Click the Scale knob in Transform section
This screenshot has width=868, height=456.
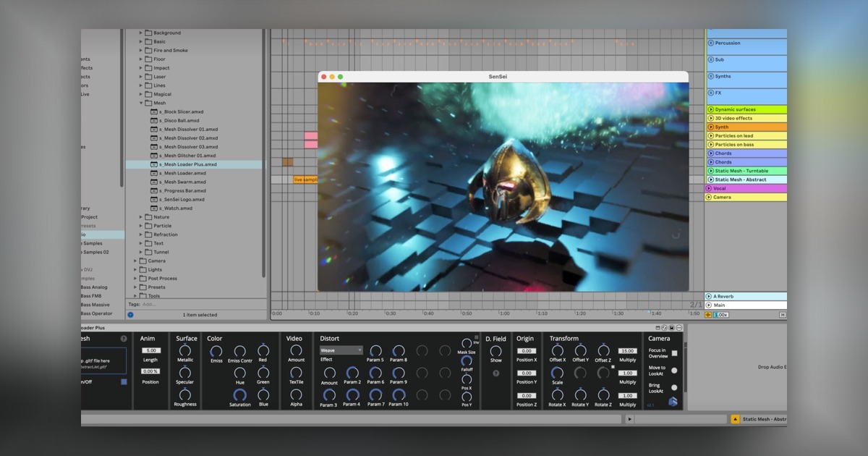click(x=557, y=373)
